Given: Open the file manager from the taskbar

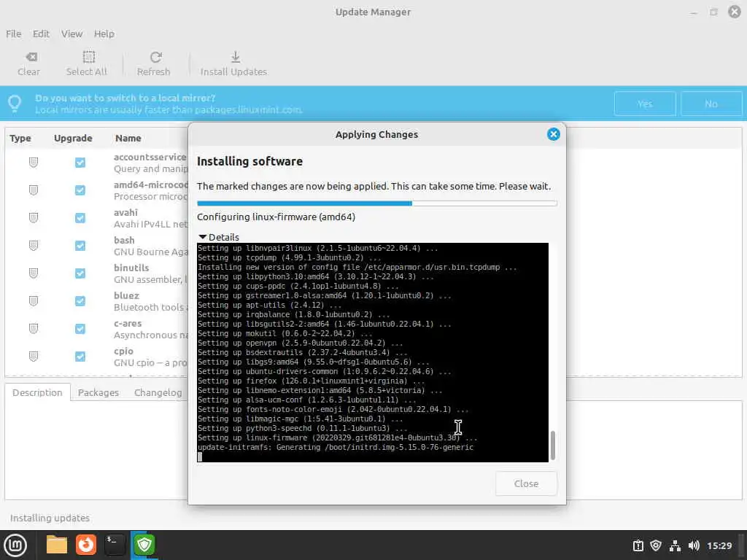Looking at the screenshot, I should (x=57, y=545).
